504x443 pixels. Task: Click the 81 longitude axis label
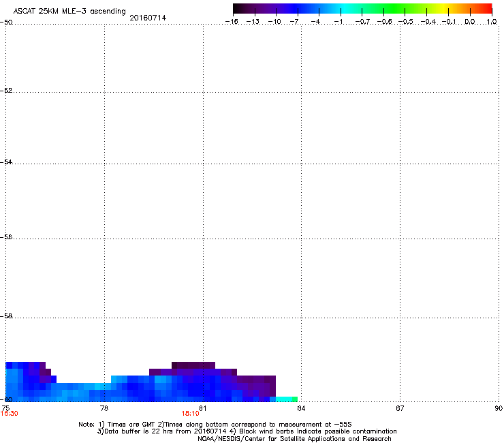tap(202, 408)
